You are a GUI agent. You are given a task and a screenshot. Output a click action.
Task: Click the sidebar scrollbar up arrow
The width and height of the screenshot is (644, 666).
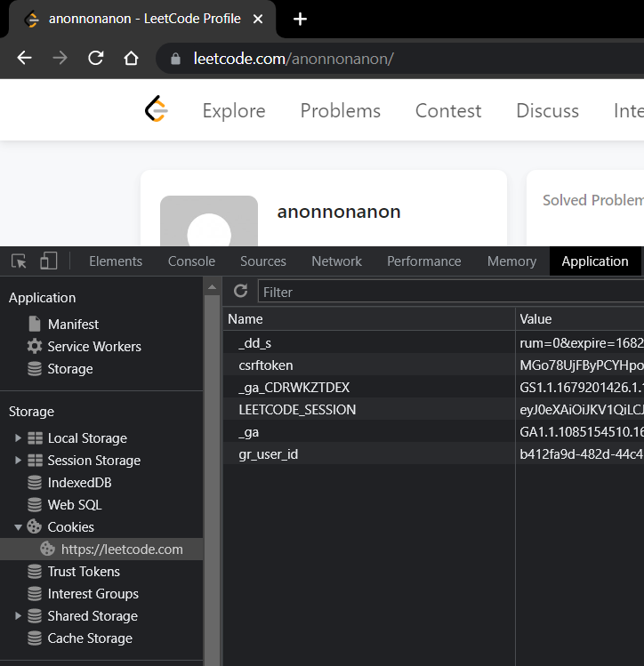212,287
